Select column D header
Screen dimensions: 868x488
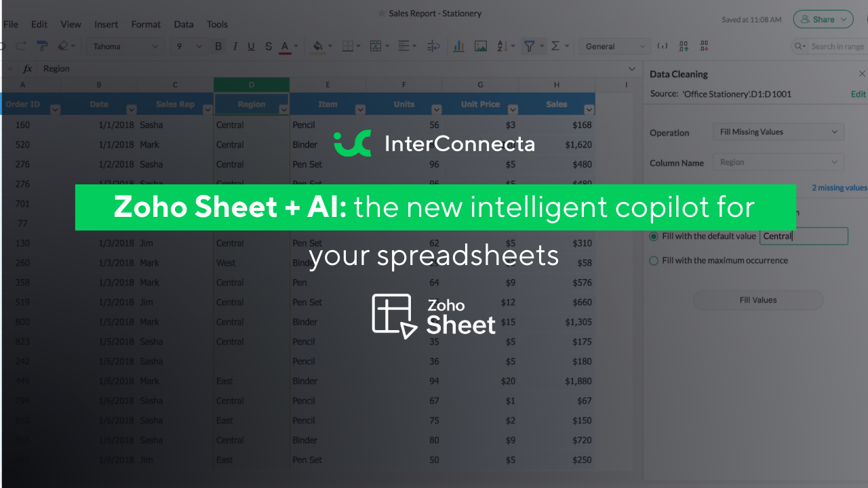(252, 85)
